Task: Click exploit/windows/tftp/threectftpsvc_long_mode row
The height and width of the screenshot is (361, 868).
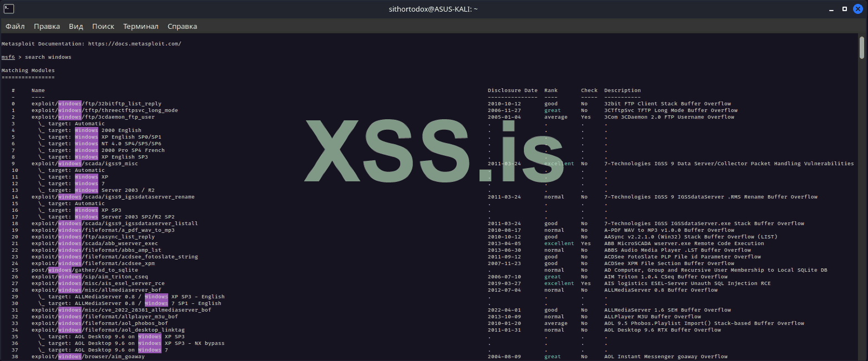Action: click(105, 110)
